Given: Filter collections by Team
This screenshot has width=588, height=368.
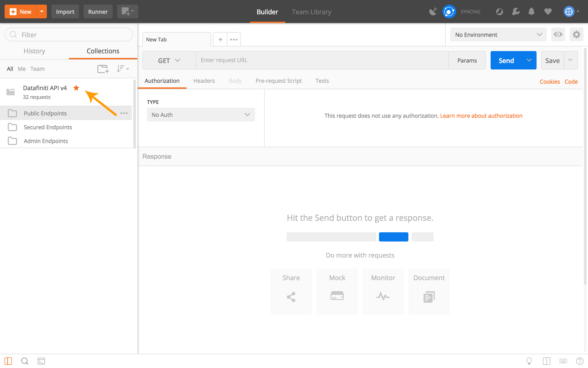Looking at the screenshot, I should point(37,69).
